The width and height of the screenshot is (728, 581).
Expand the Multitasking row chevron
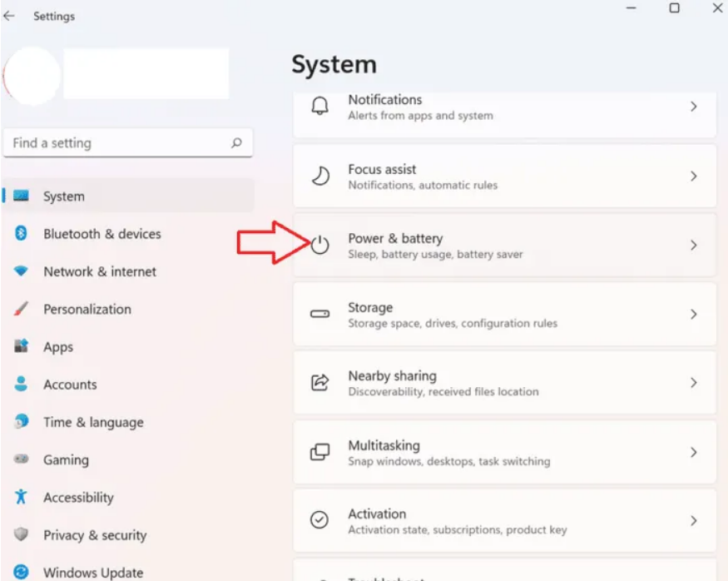[693, 452]
